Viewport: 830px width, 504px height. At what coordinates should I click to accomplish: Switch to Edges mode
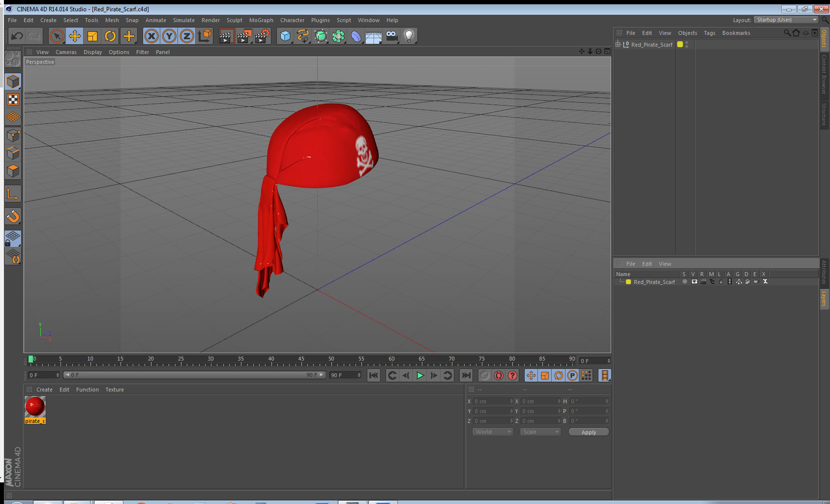click(13, 153)
